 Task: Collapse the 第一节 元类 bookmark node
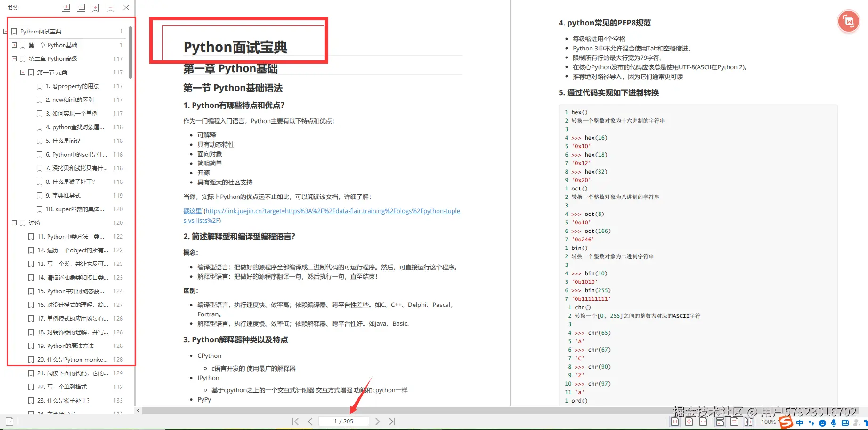tap(23, 72)
